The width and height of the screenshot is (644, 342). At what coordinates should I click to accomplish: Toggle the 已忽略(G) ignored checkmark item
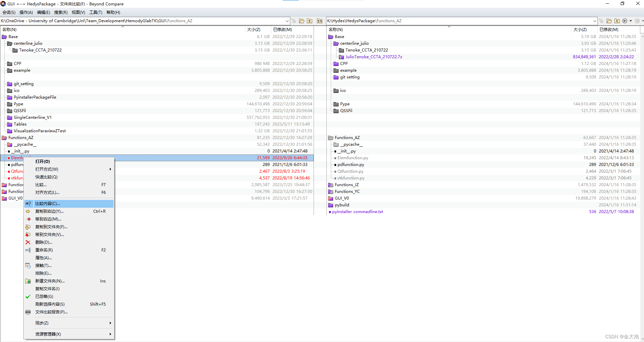click(69, 297)
